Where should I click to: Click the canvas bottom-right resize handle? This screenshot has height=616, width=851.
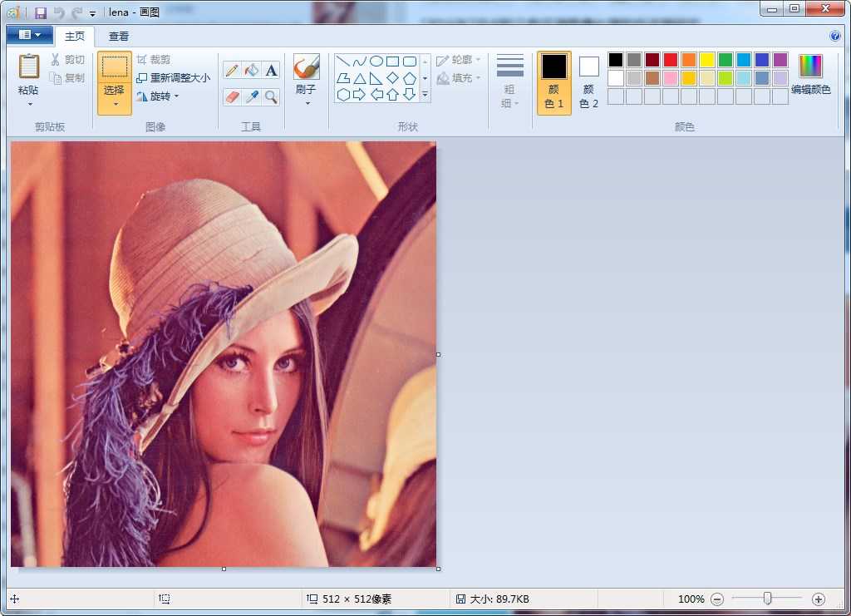point(439,569)
